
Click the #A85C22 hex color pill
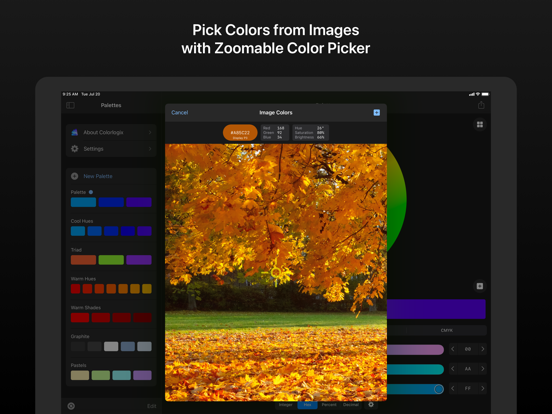click(240, 133)
